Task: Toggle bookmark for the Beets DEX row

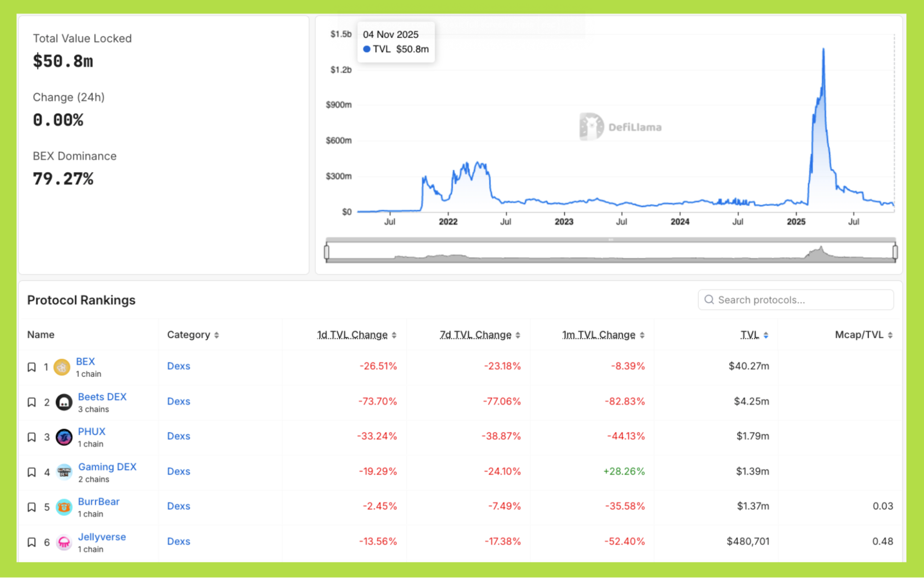Action: [31, 402]
